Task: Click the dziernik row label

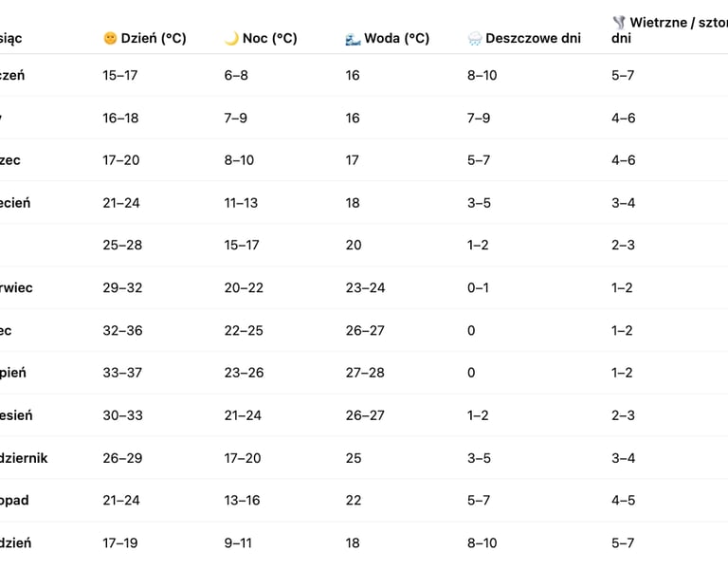Action: [24, 458]
